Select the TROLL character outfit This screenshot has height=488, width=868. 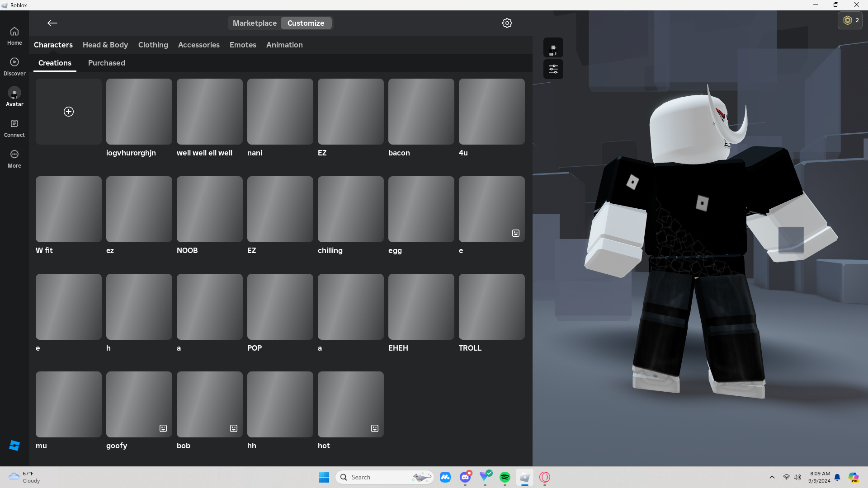491,307
